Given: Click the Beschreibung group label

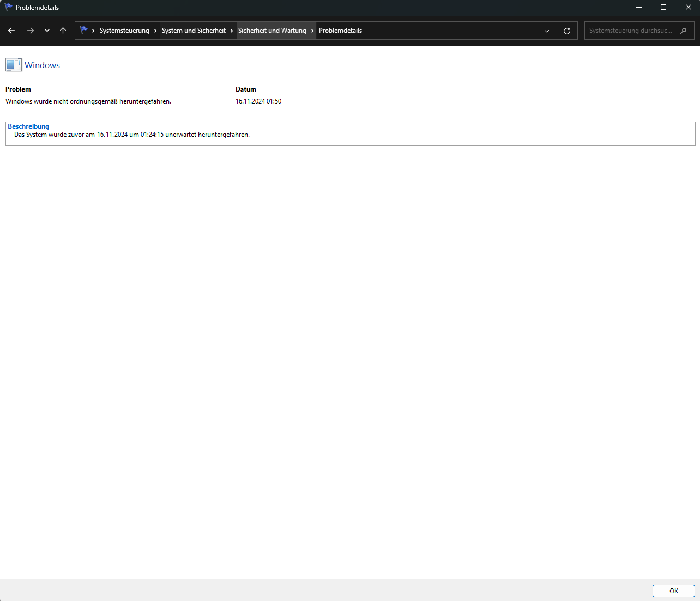Looking at the screenshot, I should [28, 126].
